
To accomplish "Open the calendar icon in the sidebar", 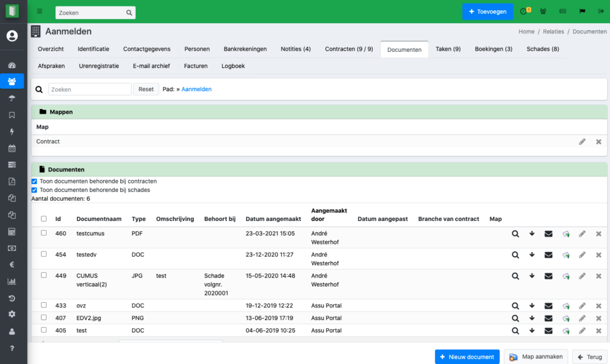I will point(12,148).
